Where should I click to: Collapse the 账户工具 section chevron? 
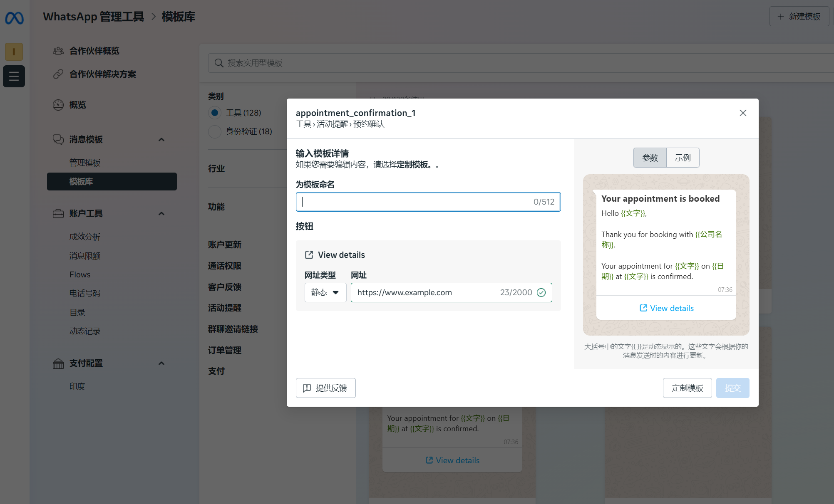tap(161, 214)
